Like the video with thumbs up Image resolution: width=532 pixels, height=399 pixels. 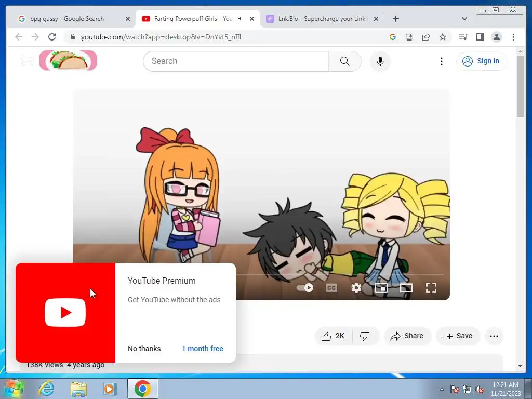click(x=333, y=336)
